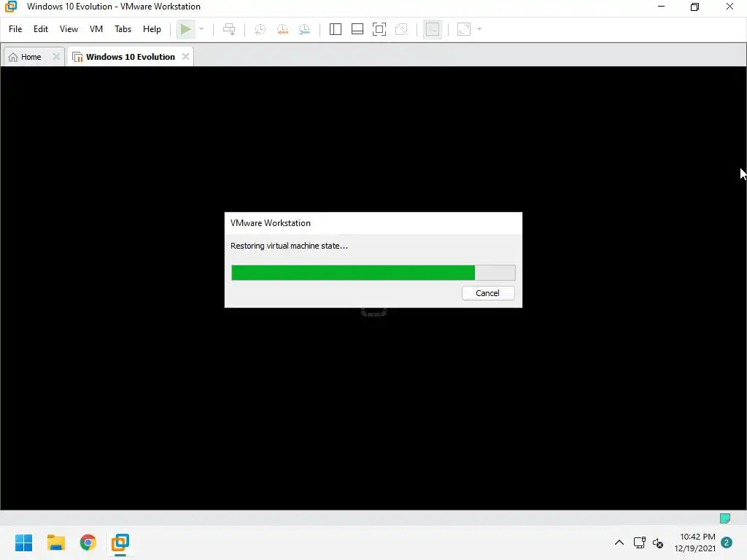Open File Explorer from the taskbar

tap(56, 542)
